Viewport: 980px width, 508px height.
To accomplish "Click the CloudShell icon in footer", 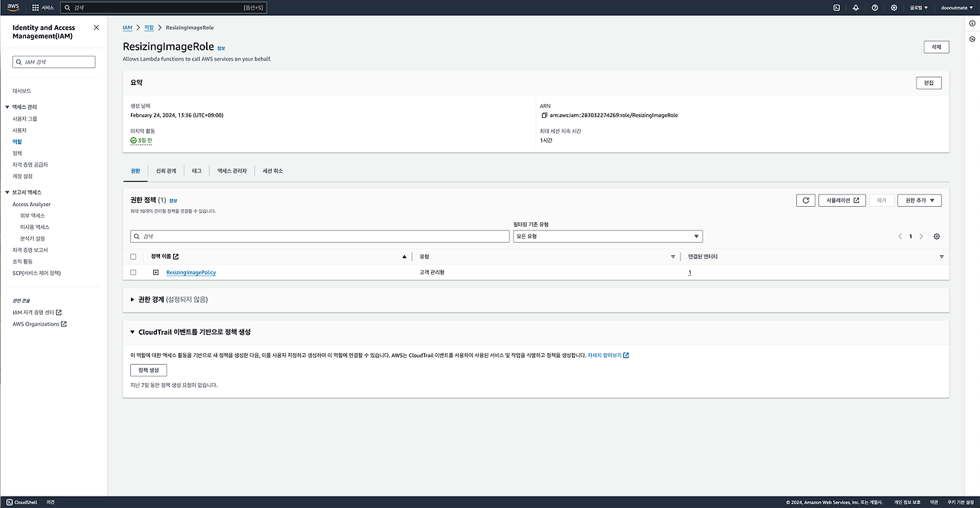I will [x=9, y=502].
